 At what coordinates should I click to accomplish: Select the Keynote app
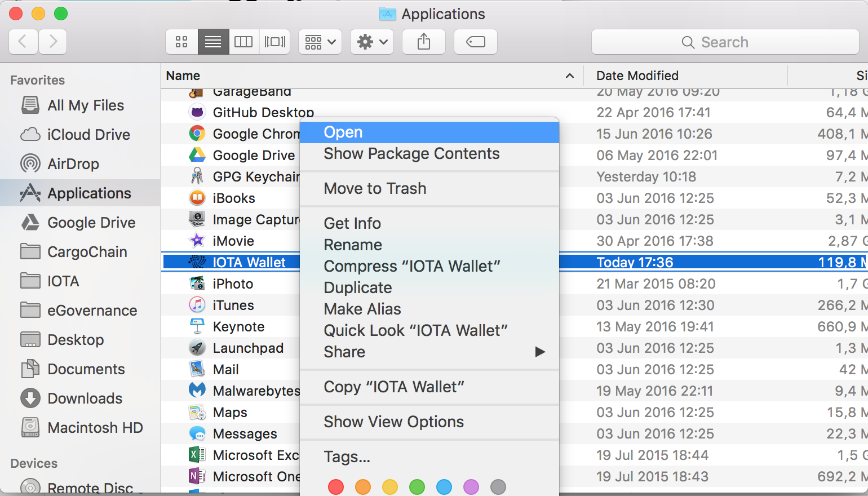tap(238, 327)
